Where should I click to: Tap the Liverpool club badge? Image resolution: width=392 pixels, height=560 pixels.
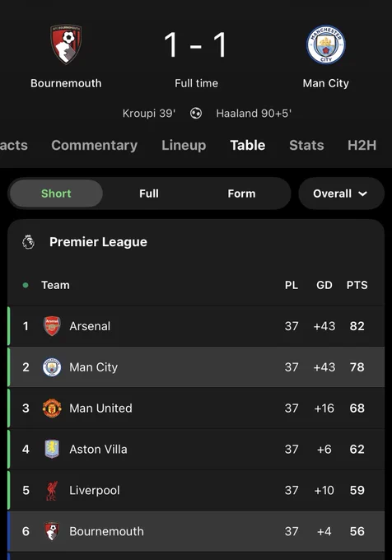[52, 490]
